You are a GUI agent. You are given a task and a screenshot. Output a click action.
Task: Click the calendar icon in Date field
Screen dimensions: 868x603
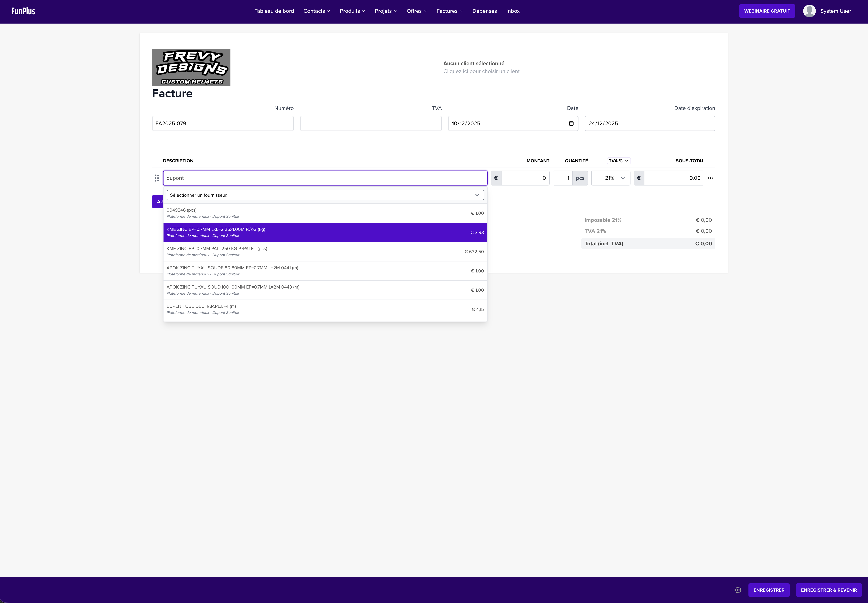pyautogui.click(x=571, y=123)
